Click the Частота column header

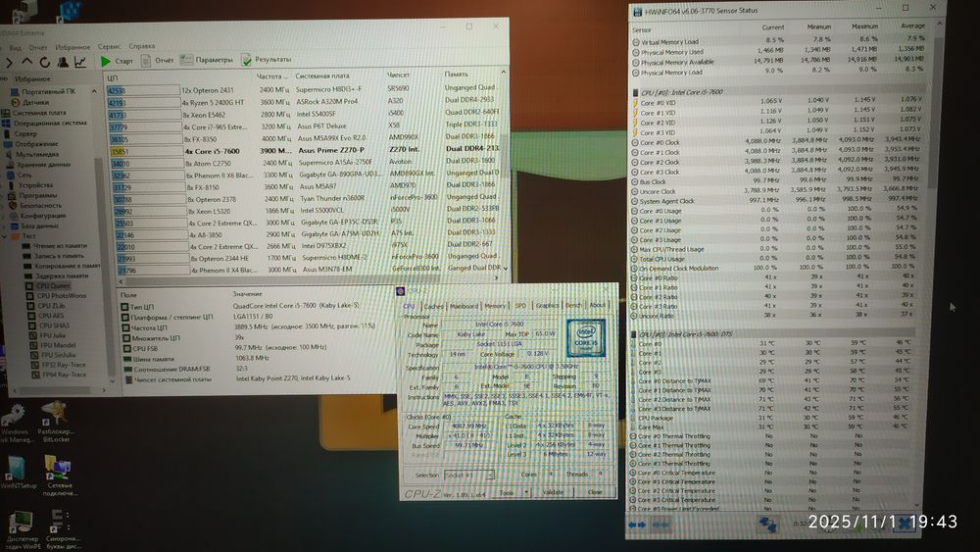[x=271, y=76]
